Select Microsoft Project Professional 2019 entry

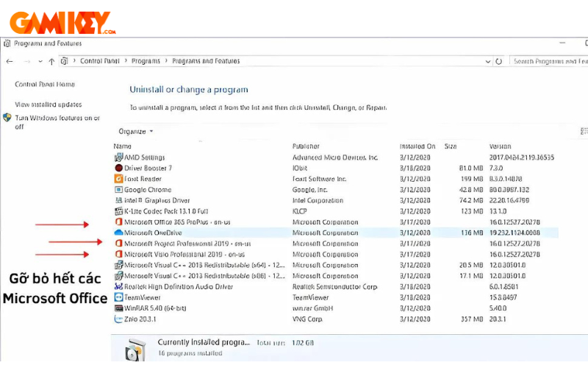tap(187, 244)
